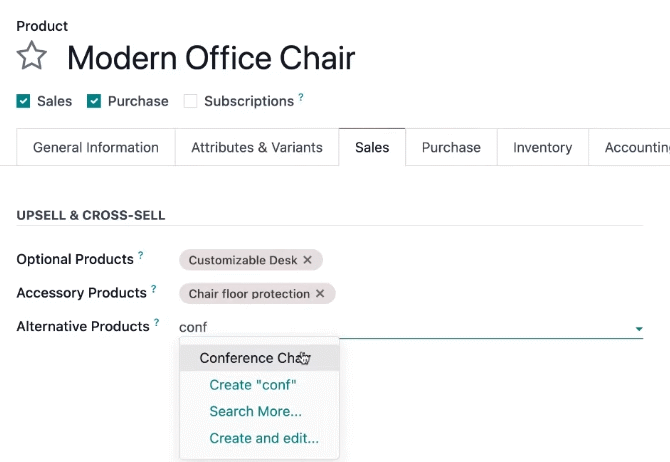Open the Attributes & Variants tab
Viewport: 670px width, 462px height.
257,147
